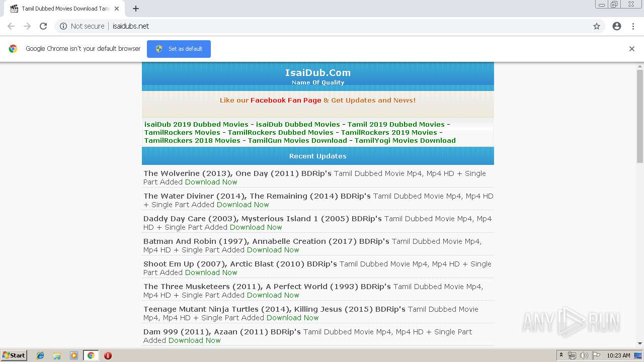644x362 pixels.
Task: Click Download Now for Shoot Em Up row
Action: [211, 273]
